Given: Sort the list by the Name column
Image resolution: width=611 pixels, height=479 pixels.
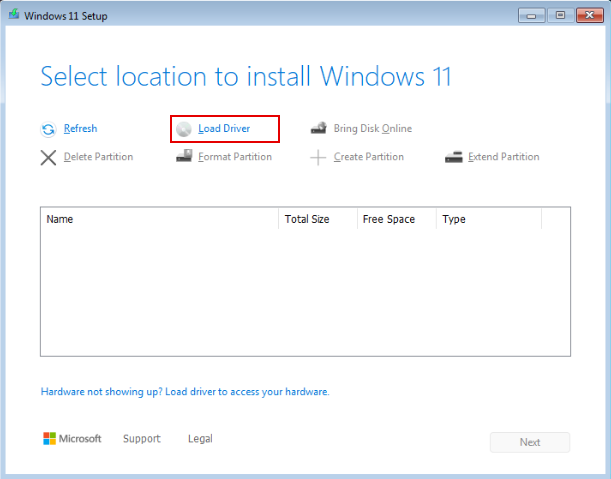Looking at the screenshot, I should pos(159,219).
